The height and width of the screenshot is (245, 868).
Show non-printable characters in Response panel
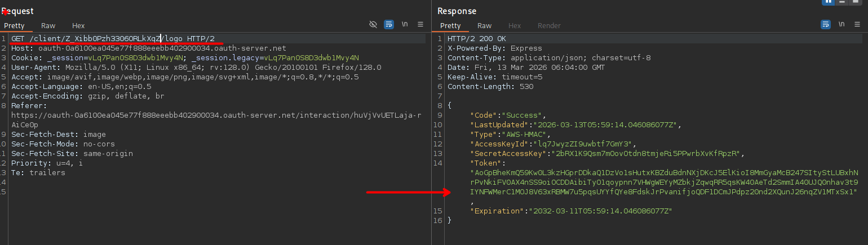[x=842, y=25]
